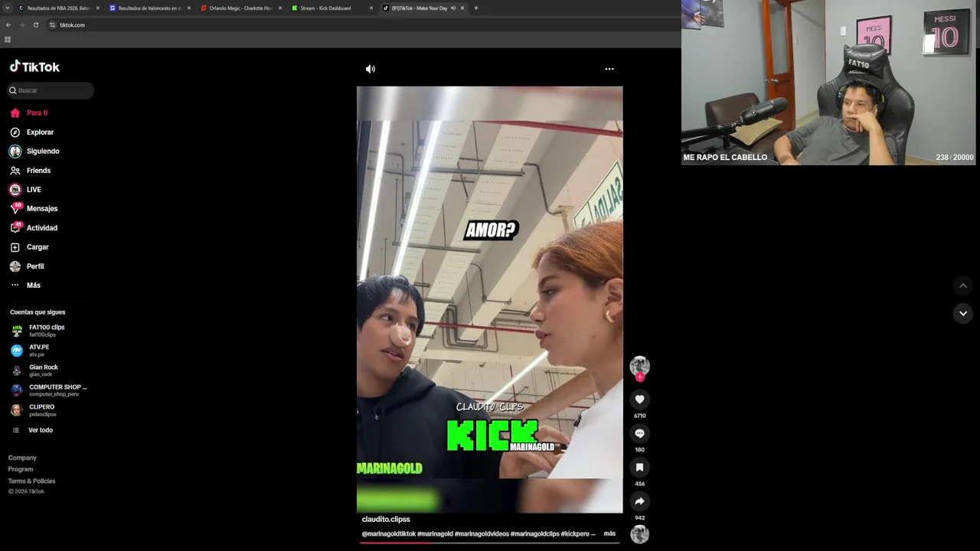980x551 pixels.
Task: Expand the Program footer section
Action: 21,469
